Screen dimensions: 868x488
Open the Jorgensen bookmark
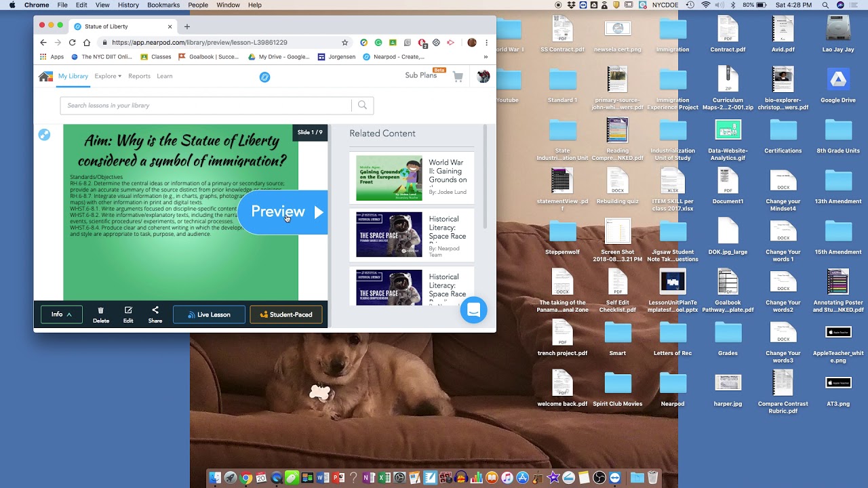(336, 57)
